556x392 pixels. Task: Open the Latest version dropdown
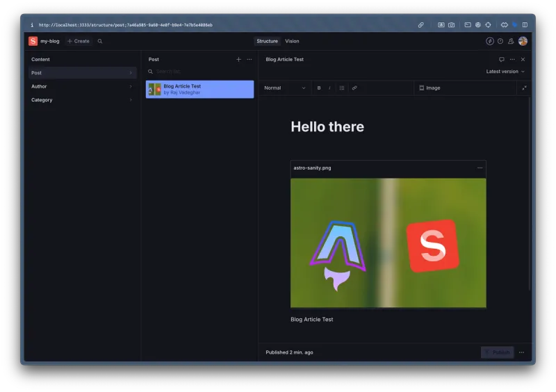(x=505, y=72)
